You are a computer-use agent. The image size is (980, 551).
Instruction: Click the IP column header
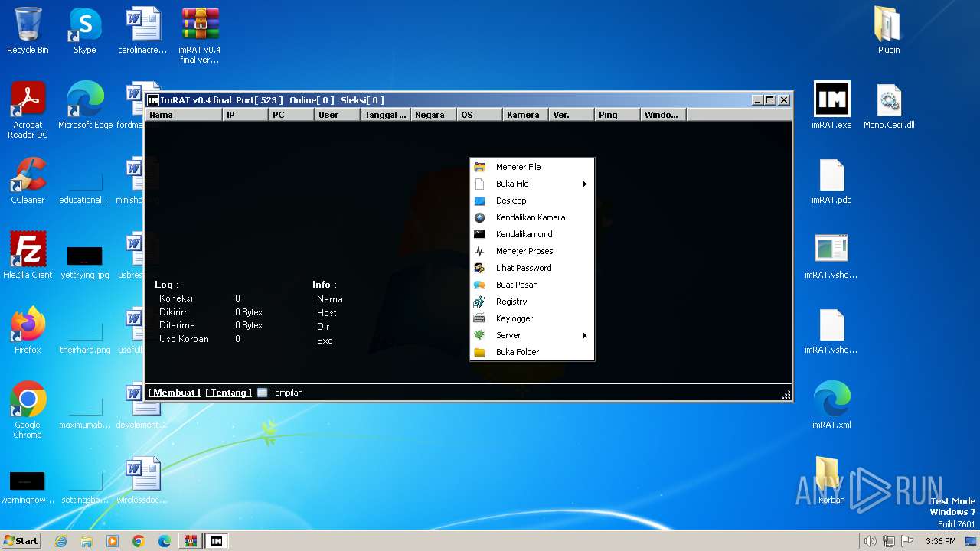[x=245, y=115]
